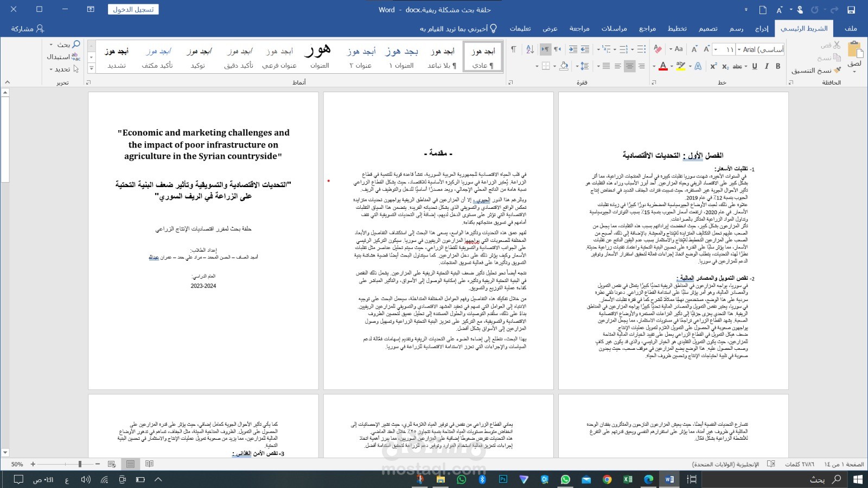Image resolution: width=868 pixels, height=488 pixels.
Task: Switch to the تصميم Design tab
Action: pos(708,28)
